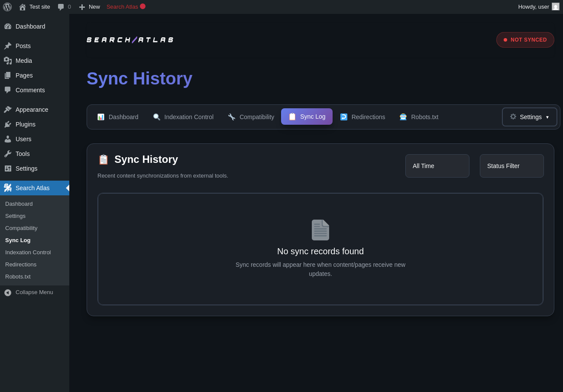
Task: Switch to the Indexation Control tab
Action: pyautogui.click(x=183, y=117)
